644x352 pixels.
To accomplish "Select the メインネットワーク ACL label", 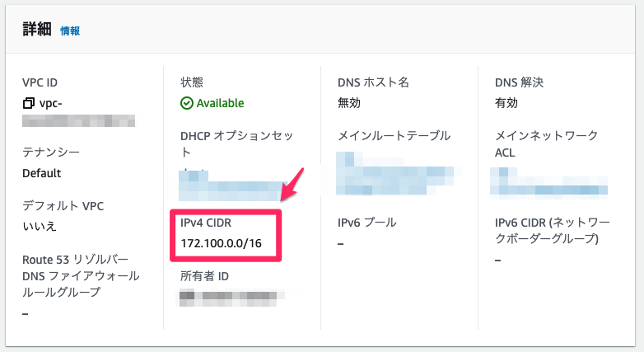I will (546, 144).
